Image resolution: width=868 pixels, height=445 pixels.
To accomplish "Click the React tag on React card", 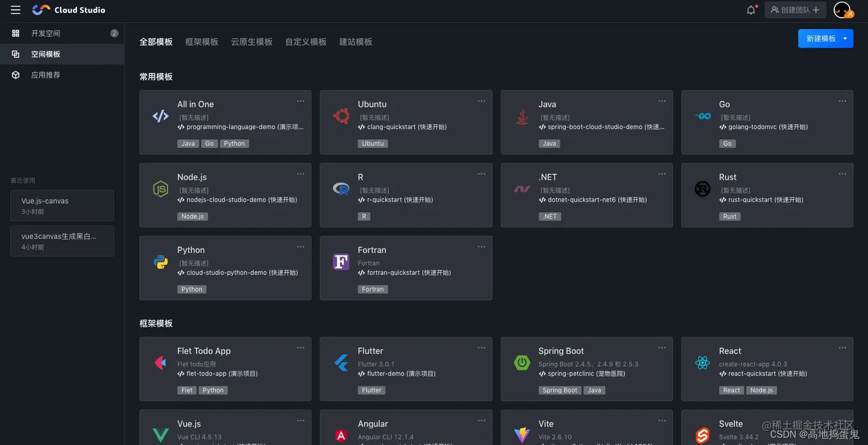I will pos(731,390).
